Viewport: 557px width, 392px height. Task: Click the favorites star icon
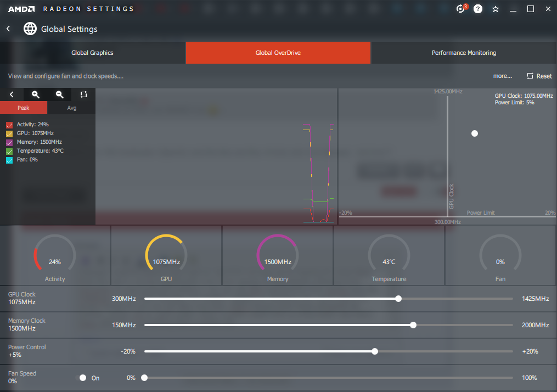coord(496,9)
